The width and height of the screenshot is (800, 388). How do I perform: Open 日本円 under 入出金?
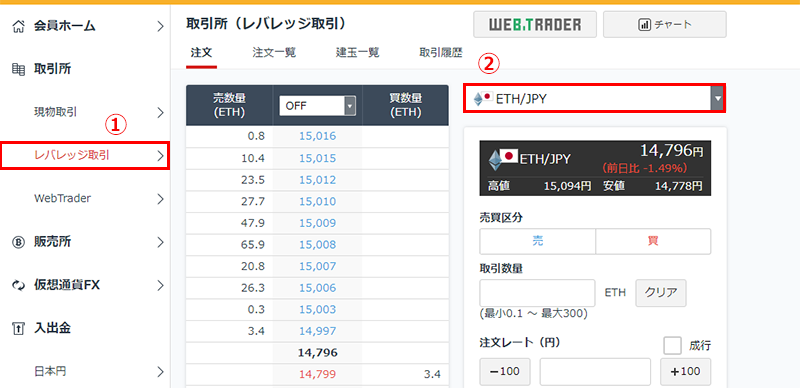[50, 372]
